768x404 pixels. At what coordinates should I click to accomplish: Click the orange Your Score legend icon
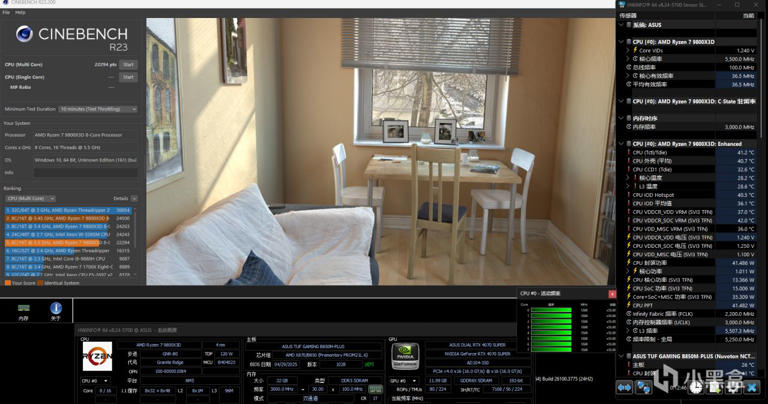(x=6, y=282)
